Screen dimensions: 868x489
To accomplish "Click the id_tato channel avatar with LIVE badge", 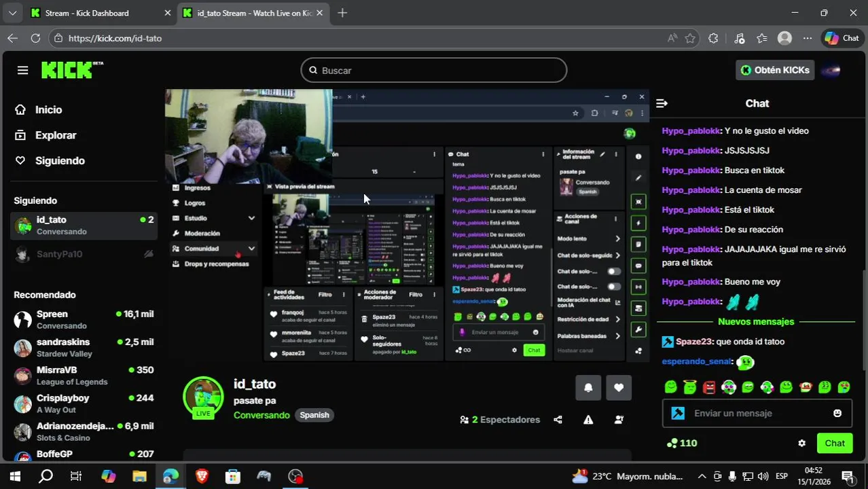I will tap(203, 397).
